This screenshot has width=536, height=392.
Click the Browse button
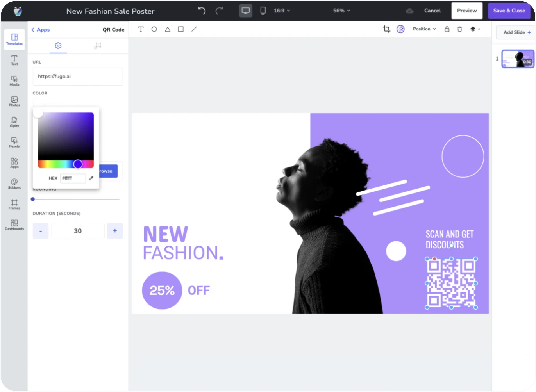108,171
